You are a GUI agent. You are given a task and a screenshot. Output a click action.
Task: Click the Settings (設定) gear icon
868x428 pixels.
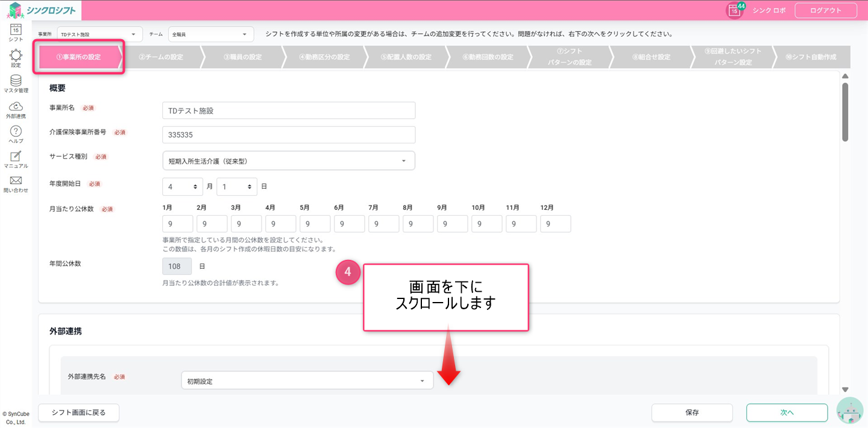tap(16, 58)
